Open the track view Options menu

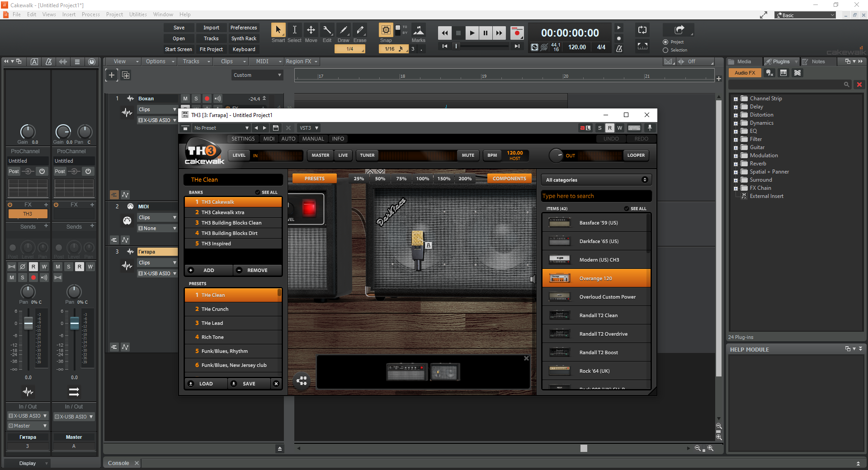click(x=159, y=61)
